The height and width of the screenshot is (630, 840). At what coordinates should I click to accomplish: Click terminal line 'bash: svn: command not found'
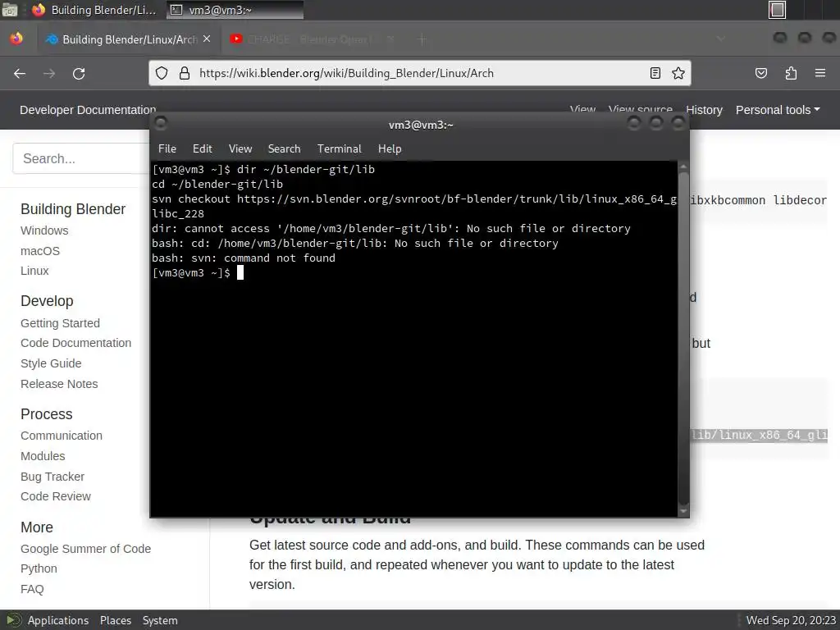(x=243, y=258)
